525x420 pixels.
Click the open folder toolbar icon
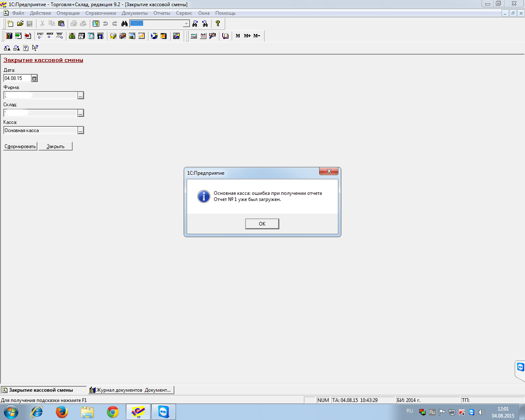pos(20,24)
